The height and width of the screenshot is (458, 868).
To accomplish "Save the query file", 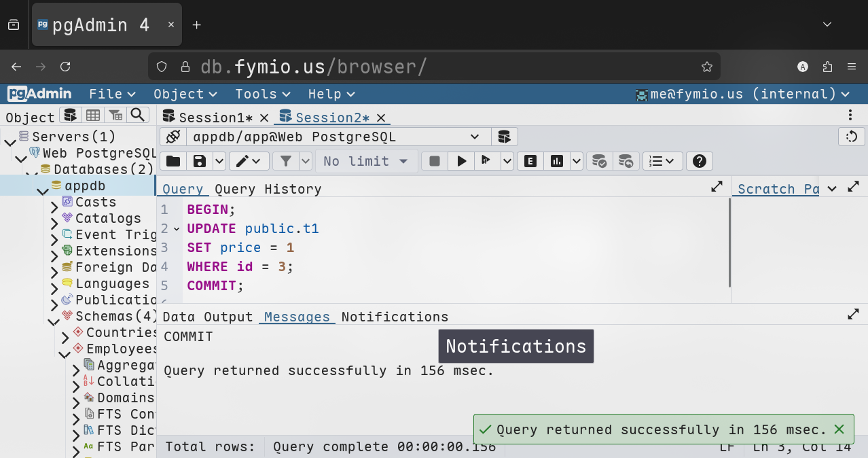I will tap(200, 161).
